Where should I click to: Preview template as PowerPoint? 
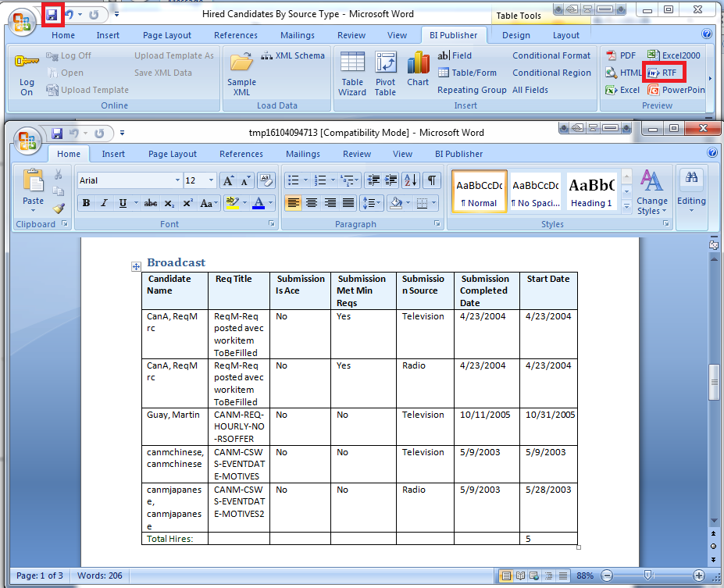point(676,90)
